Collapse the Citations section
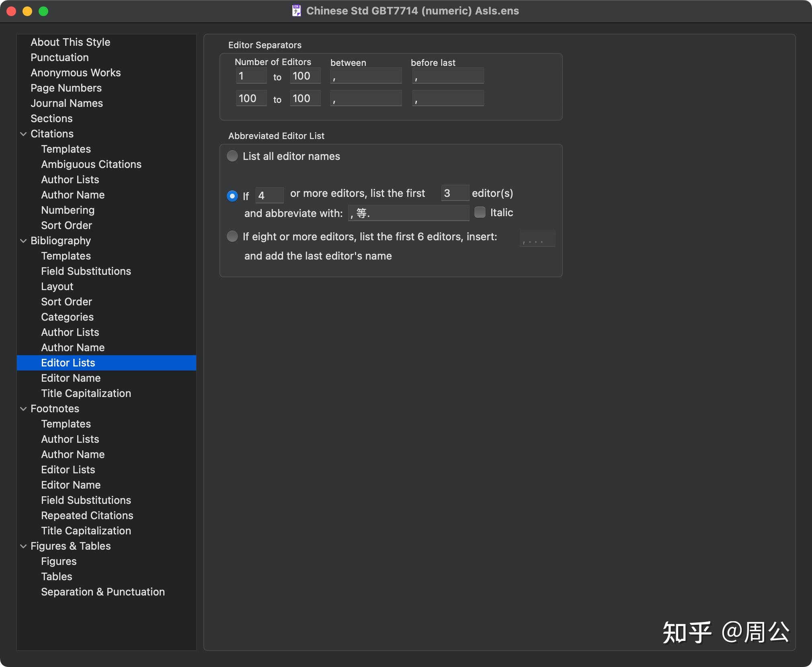 [23, 134]
